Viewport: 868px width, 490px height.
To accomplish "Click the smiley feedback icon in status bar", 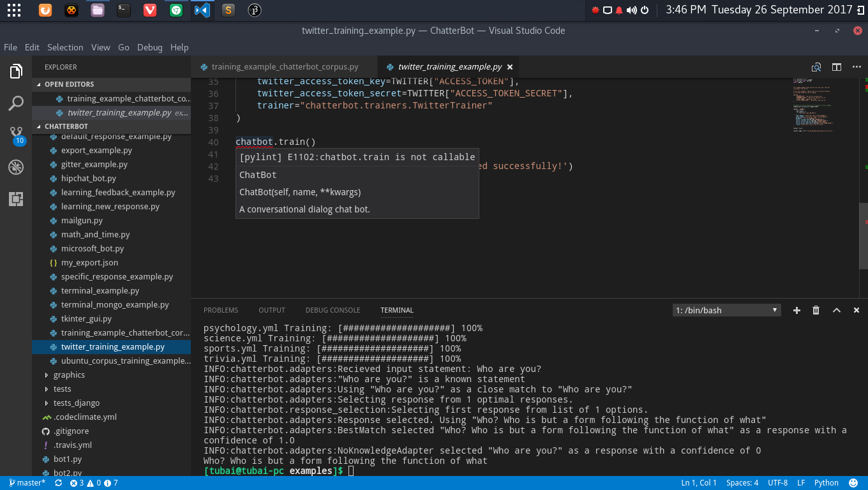I will pyautogui.click(x=854, y=483).
